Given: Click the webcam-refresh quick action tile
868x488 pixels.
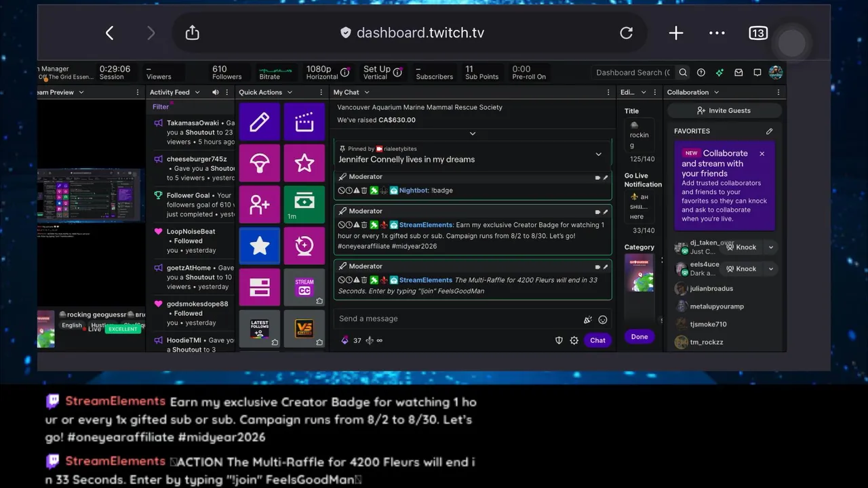Looking at the screenshot, I should 304,245.
